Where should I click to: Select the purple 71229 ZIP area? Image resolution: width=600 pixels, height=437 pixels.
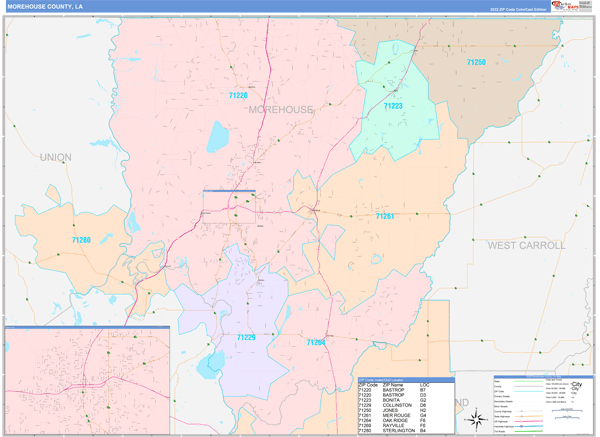(245, 338)
